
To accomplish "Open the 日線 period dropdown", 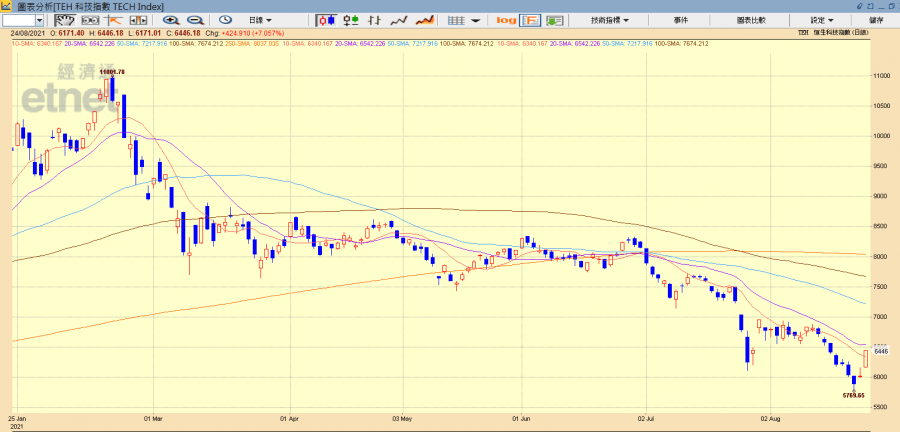I will point(261,20).
